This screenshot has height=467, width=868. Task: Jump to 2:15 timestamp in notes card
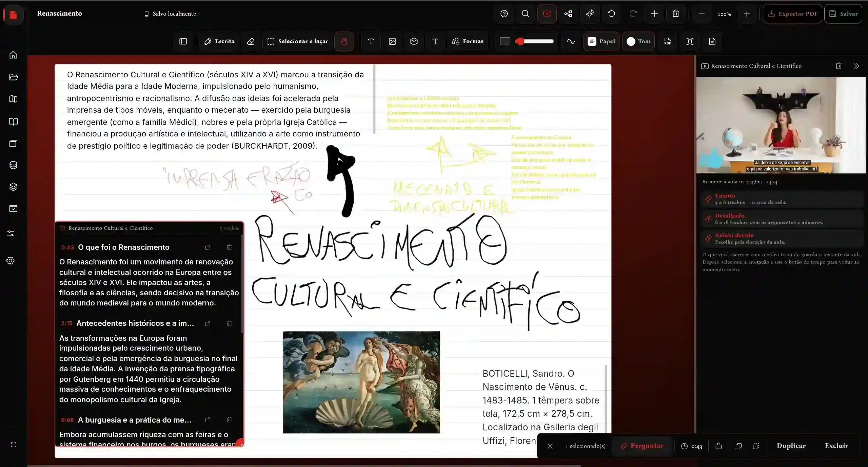[x=66, y=323]
